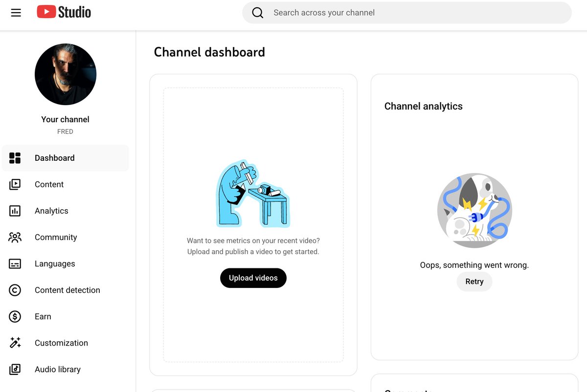587x392 pixels.
Task: Click the Audio library music icon
Action: 15,369
